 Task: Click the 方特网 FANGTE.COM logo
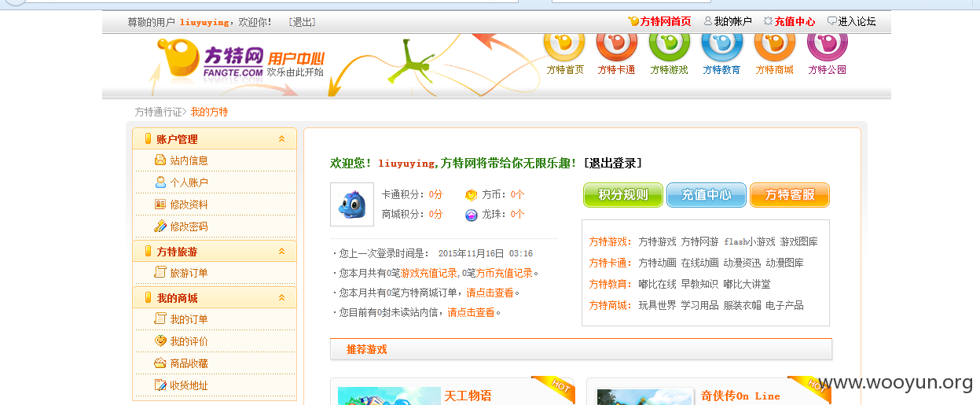click(210, 61)
